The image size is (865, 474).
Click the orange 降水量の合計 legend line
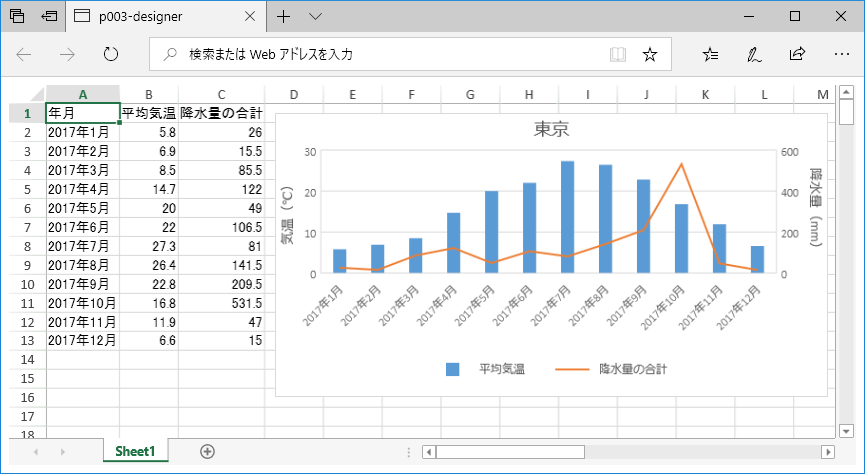point(572,369)
